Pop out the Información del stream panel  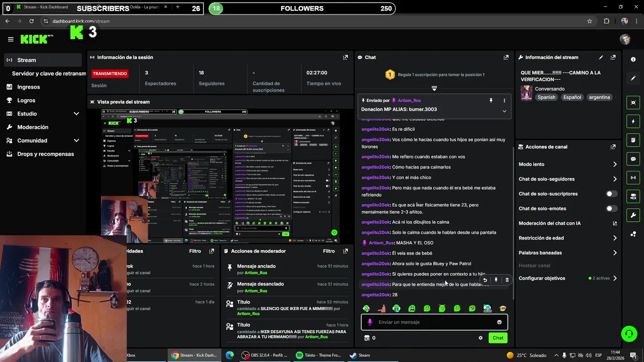coord(613,57)
